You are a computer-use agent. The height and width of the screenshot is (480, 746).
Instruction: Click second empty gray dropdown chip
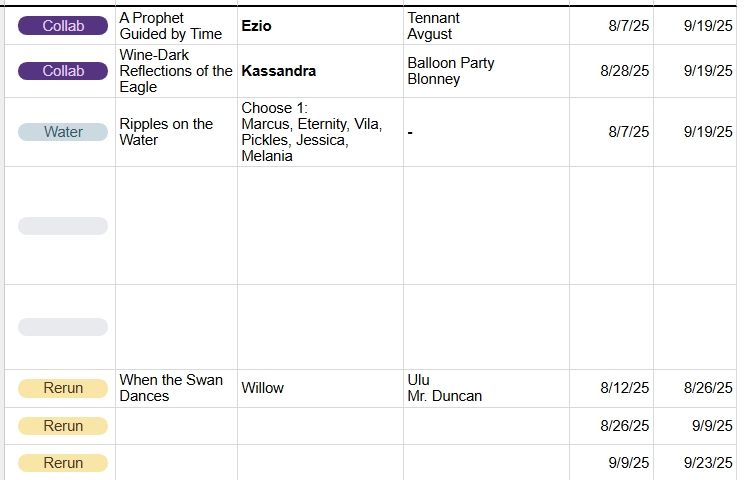[x=62, y=327]
